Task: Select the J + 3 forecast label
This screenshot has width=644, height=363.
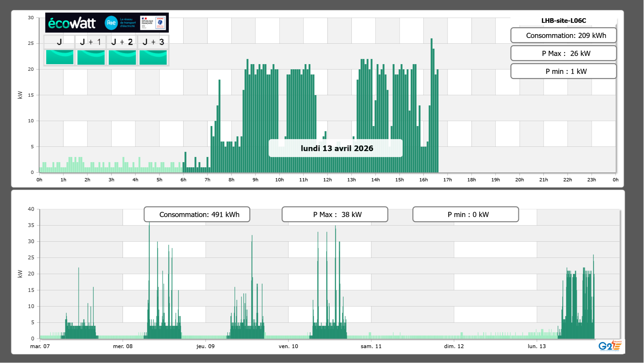Action: pyautogui.click(x=153, y=42)
